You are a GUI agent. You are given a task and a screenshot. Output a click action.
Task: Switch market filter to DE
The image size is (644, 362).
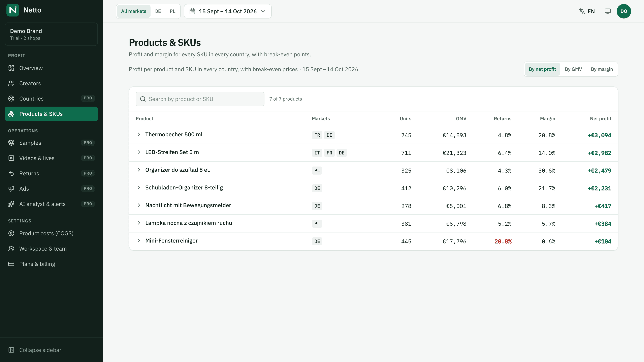(158, 11)
